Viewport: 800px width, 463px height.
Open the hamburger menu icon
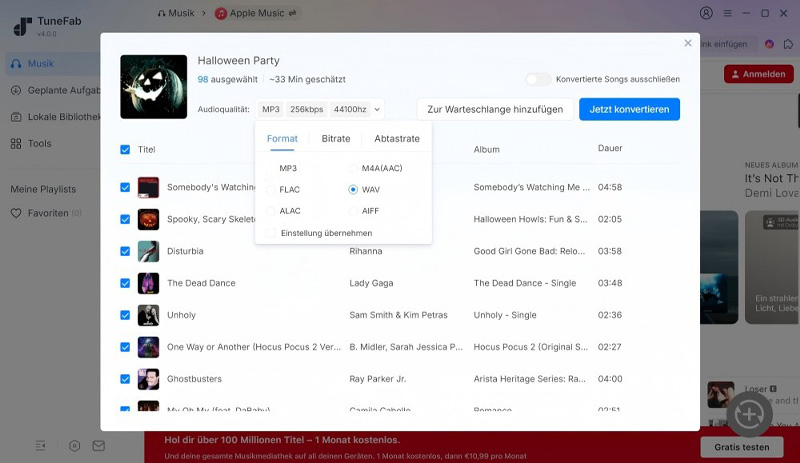(x=728, y=13)
